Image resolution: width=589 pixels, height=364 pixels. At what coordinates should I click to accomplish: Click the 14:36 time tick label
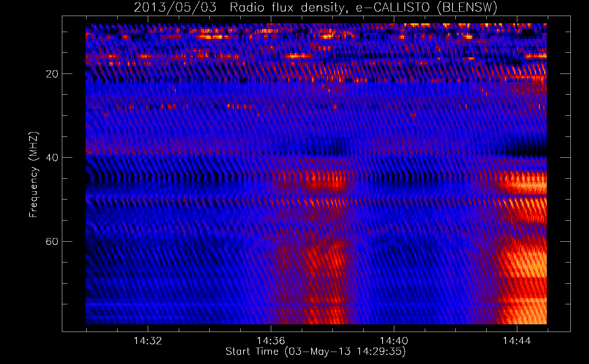271,341
